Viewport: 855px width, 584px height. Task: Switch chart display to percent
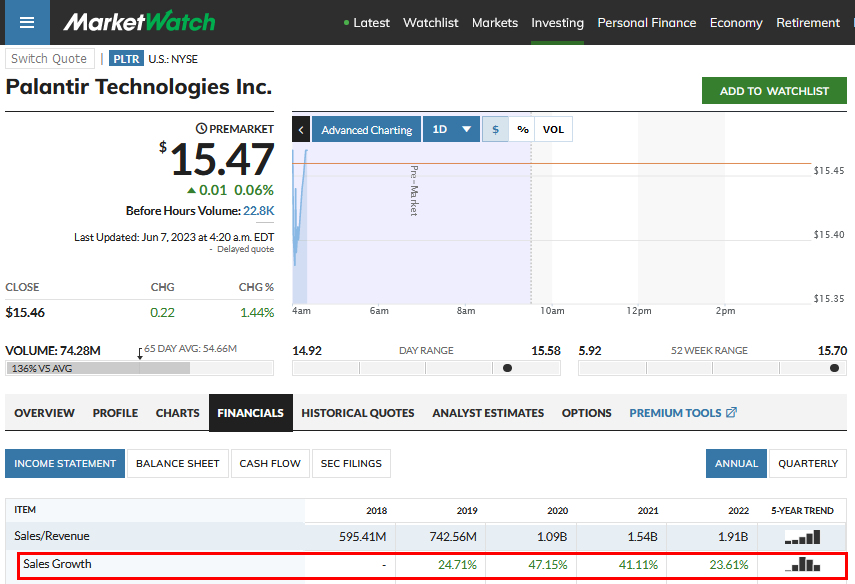pyautogui.click(x=522, y=129)
